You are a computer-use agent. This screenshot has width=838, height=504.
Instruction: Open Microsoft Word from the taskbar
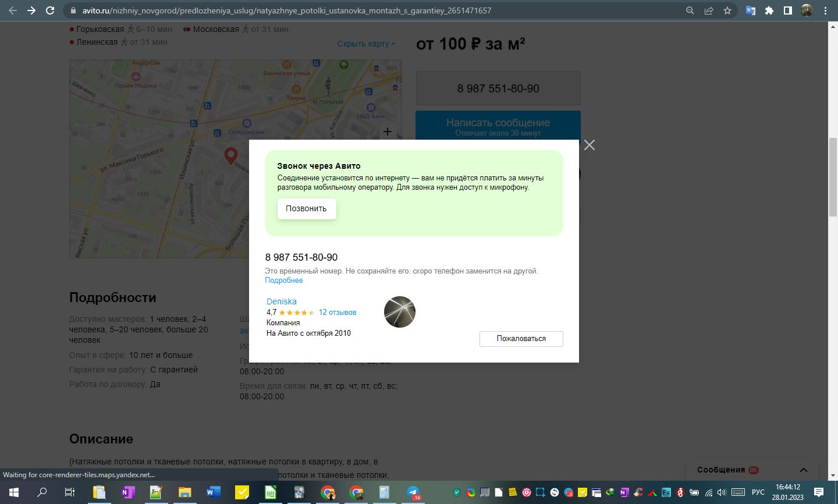pos(213,492)
